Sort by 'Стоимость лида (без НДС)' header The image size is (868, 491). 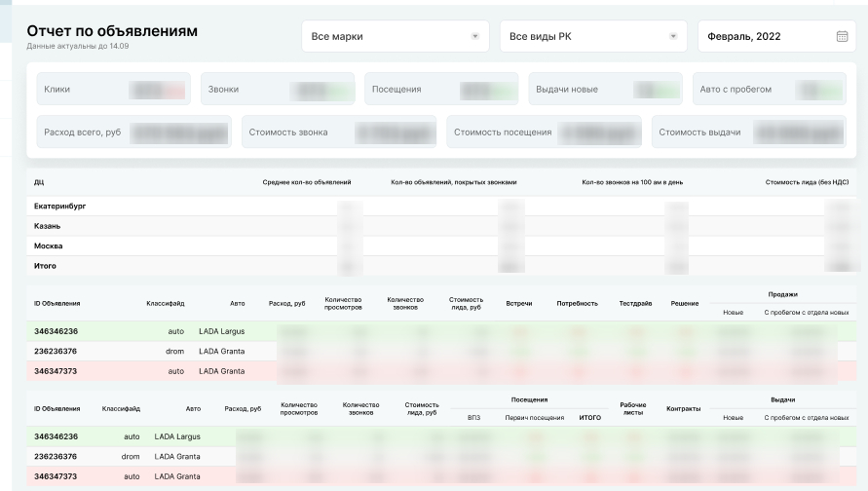(x=807, y=182)
